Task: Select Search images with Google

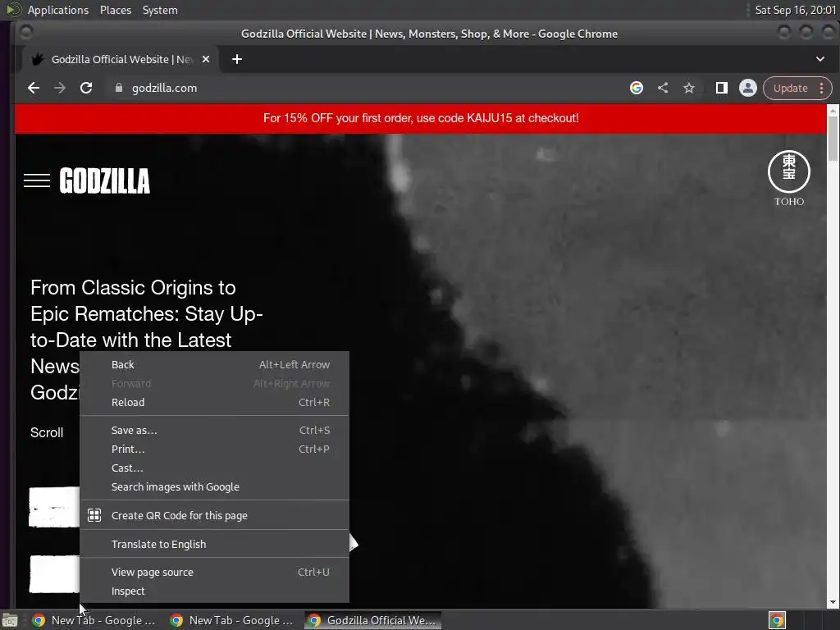Action: pyautogui.click(x=214, y=487)
